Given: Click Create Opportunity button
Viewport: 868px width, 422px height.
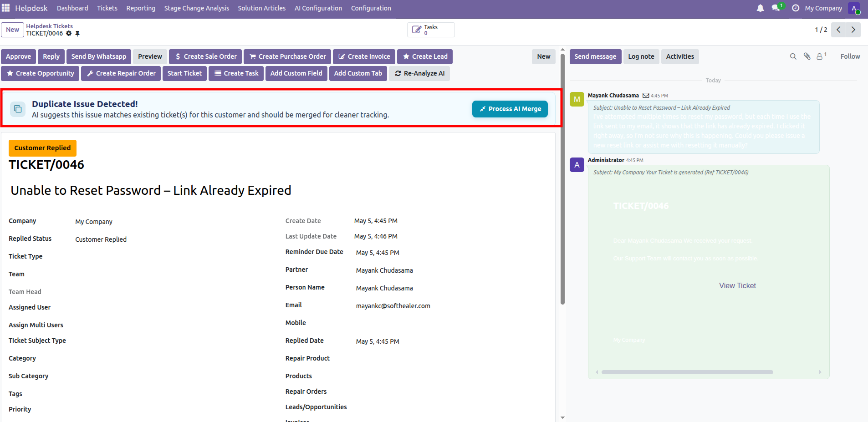Looking at the screenshot, I should 40,73.
